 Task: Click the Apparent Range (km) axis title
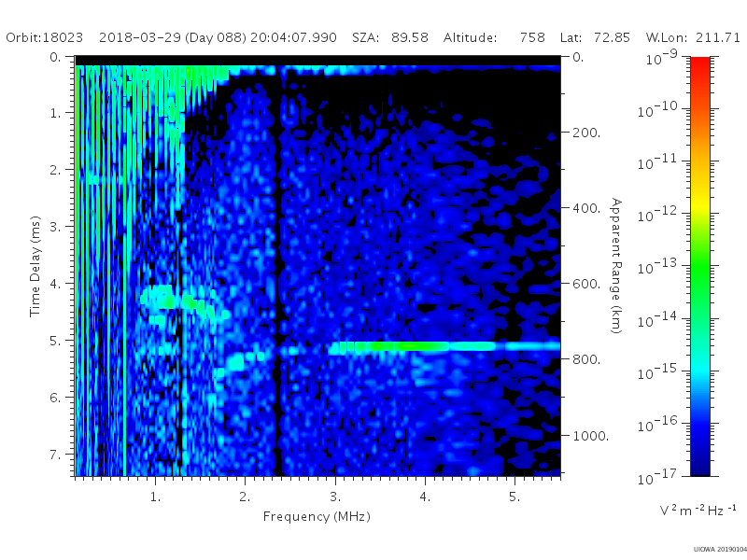(x=616, y=266)
